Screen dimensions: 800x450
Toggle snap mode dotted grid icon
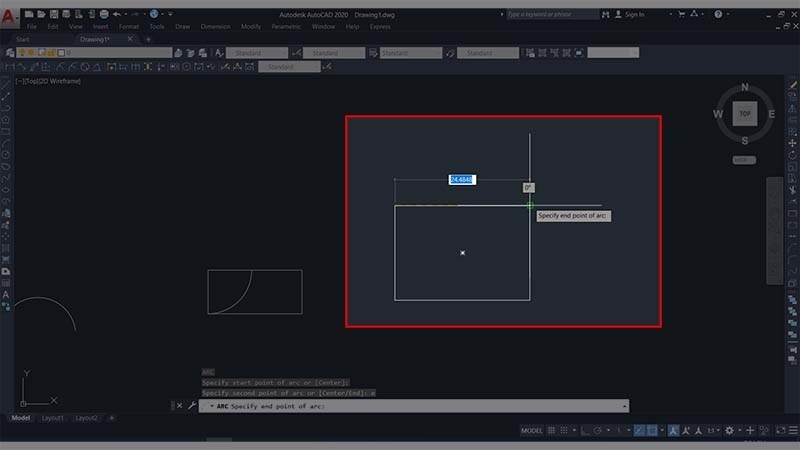coord(564,431)
